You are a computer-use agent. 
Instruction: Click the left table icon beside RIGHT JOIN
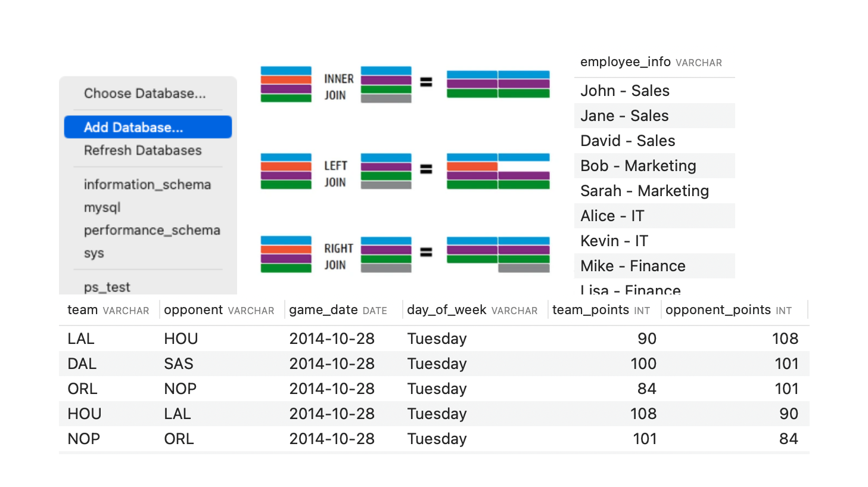[x=286, y=255]
